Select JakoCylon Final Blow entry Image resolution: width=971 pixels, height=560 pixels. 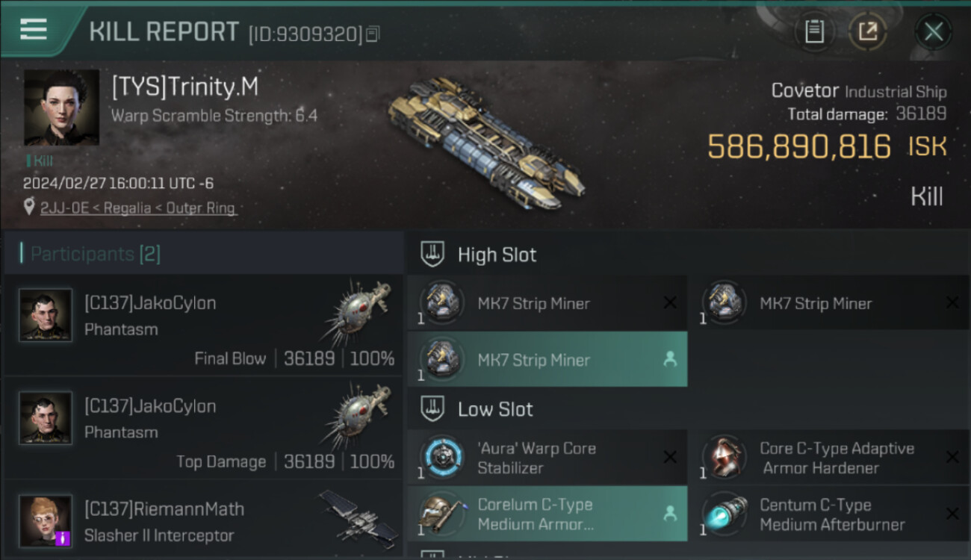pos(203,325)
